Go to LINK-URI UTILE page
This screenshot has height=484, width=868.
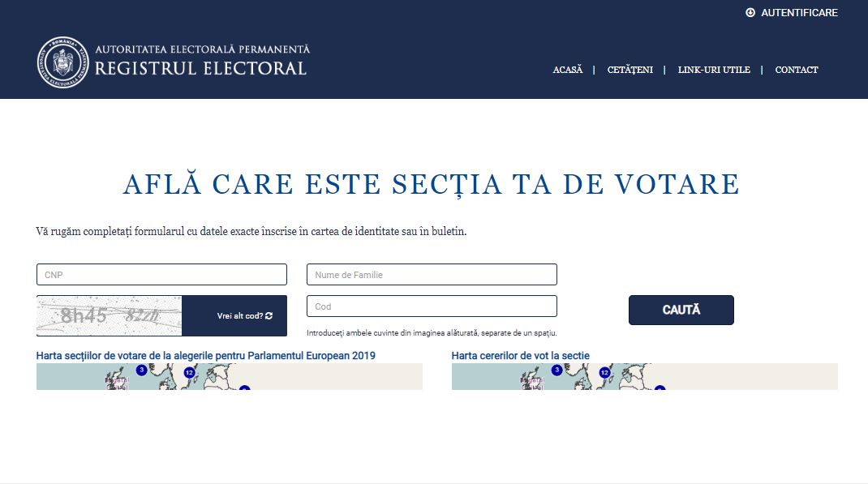coord(714,70)
